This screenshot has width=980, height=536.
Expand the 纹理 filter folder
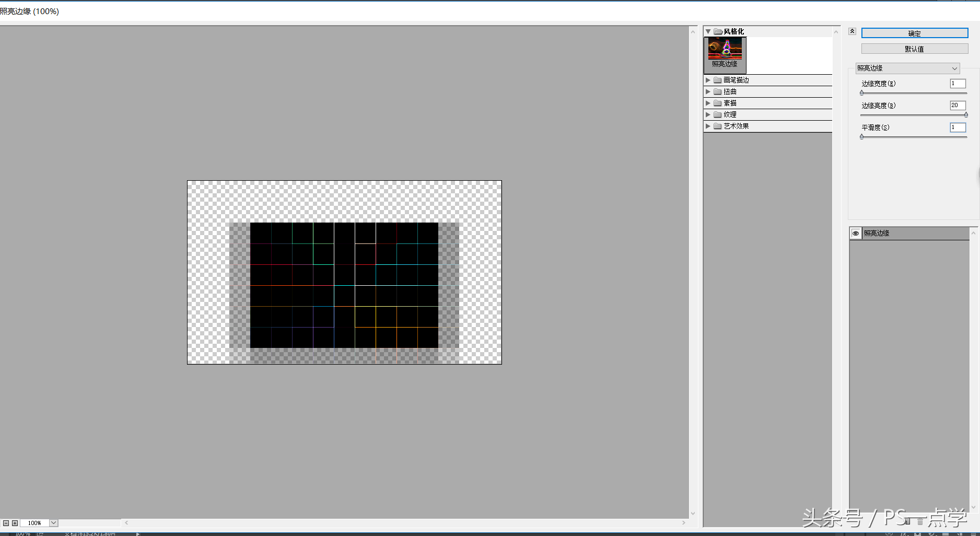708,114
